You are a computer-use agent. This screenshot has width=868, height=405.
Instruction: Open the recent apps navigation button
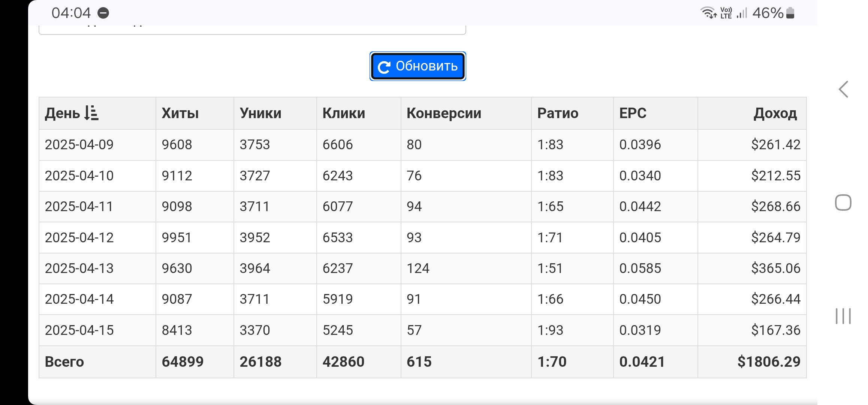pos(843,316)
